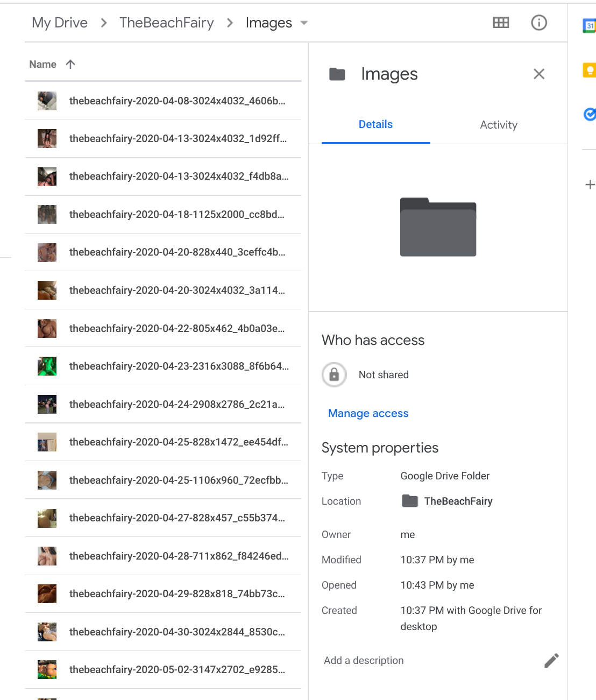The width and height of the screenshot is (596, 700).
Task: Select file 2020-04-29-828x818_74bb73c
Action: point(163,593)
